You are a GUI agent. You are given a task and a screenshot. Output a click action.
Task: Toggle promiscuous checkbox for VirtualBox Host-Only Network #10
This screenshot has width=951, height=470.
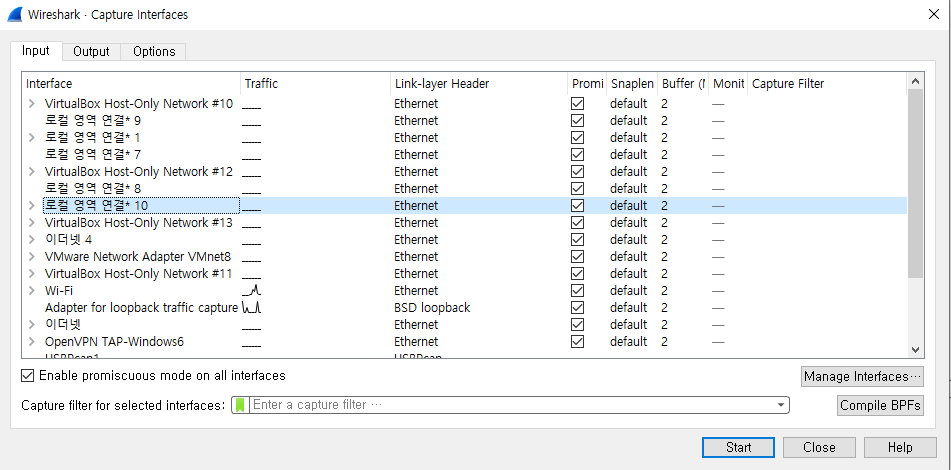click(x=577, y=104)
